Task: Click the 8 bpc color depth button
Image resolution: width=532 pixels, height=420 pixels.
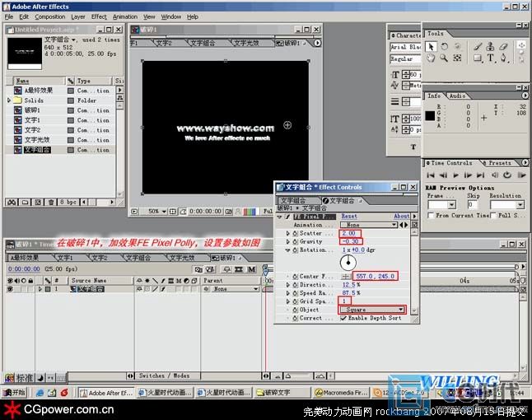Action: pos(68,203)
